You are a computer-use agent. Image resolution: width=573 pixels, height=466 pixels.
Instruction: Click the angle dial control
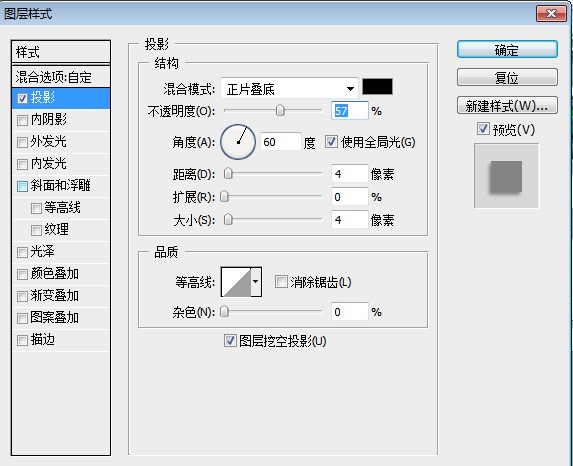238,142
